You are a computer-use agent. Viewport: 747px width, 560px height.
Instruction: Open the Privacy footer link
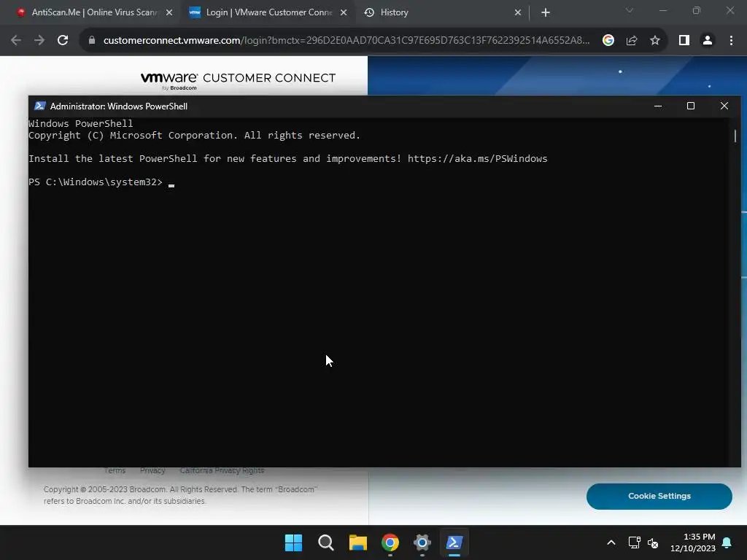tap(152, 470)
